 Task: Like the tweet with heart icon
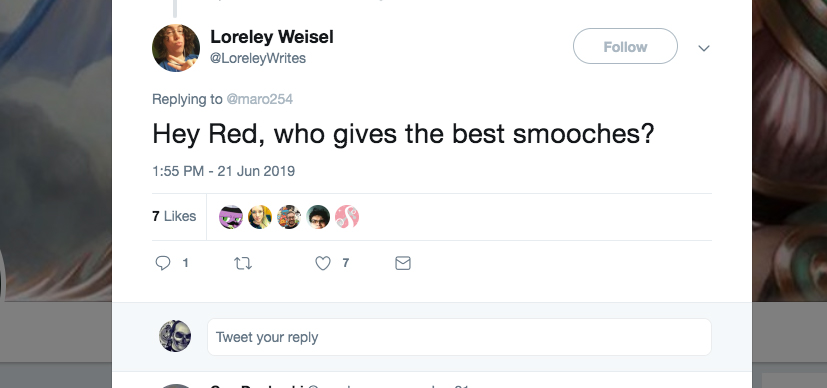pyautogui.click(x=323, y=263)
